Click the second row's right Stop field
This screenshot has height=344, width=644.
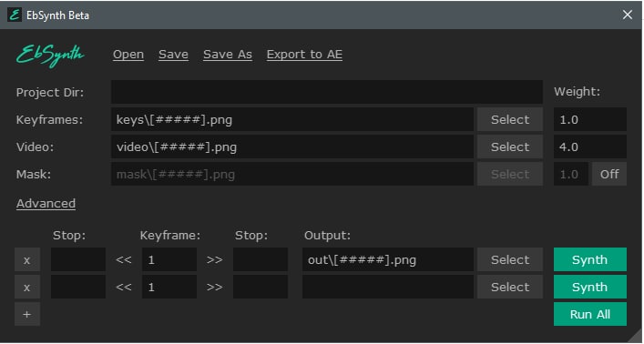click(261, 287)
